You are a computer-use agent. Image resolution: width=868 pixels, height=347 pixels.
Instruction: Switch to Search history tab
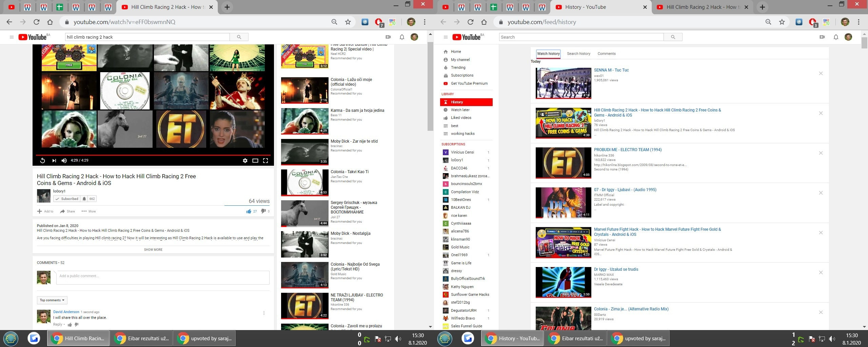point(578,54)
